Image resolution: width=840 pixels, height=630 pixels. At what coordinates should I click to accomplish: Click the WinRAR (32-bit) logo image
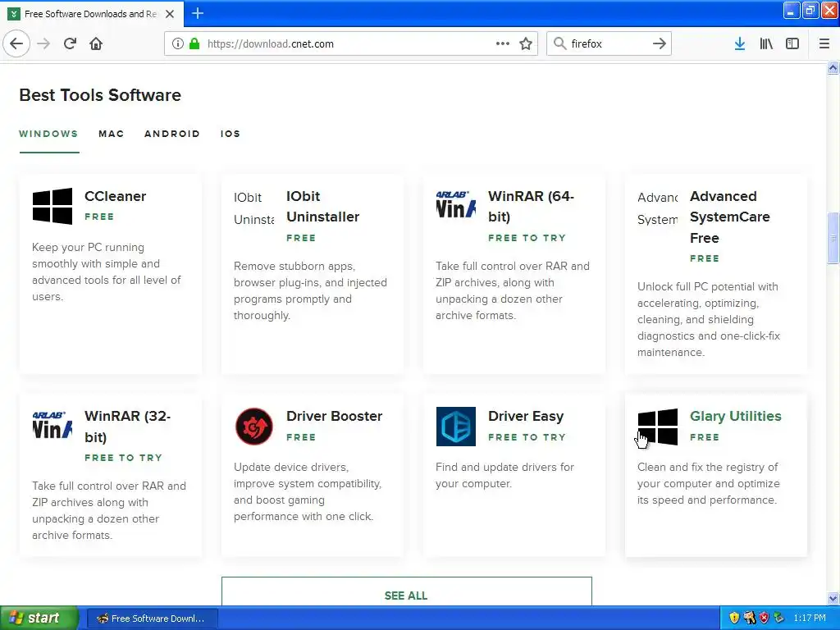click(x=52, y=426)
